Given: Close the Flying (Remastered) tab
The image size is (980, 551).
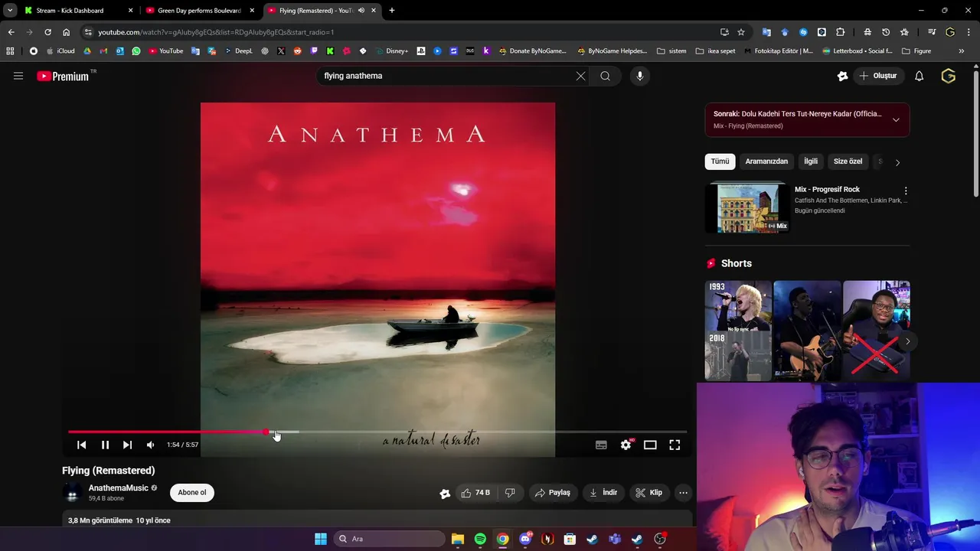Looking at the screenshot, I should [x=374, y=11].
